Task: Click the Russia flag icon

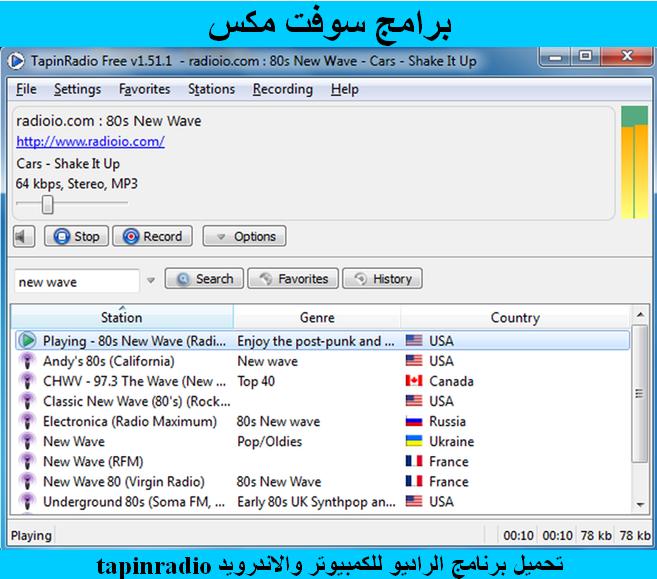Action: (x=414, y=421)
